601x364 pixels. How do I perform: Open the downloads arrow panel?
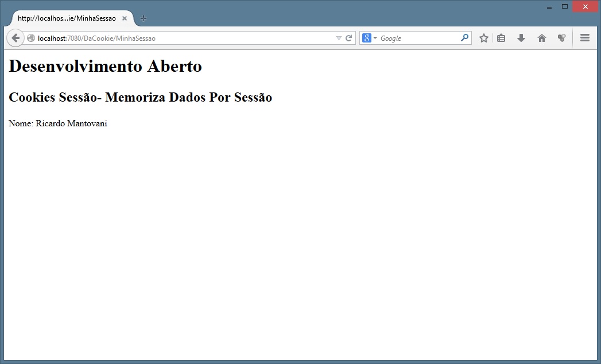coord(521,38)
